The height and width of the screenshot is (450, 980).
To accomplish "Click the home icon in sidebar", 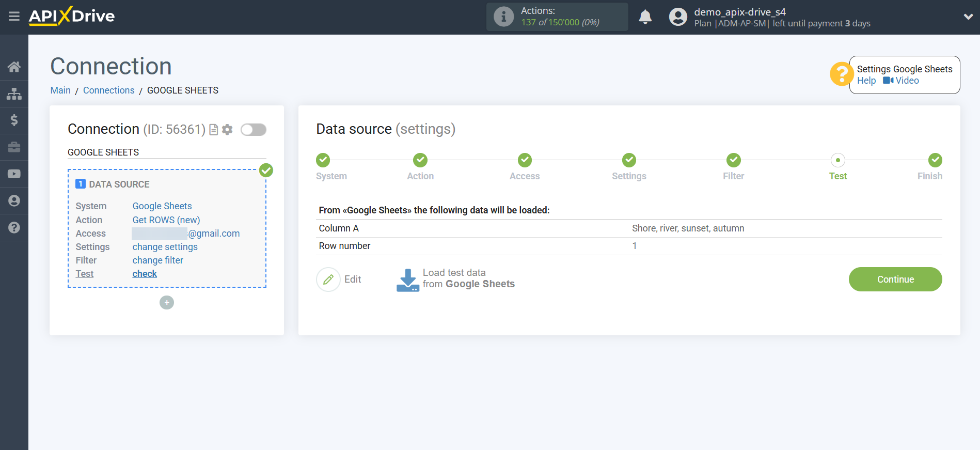I will 14,67.
